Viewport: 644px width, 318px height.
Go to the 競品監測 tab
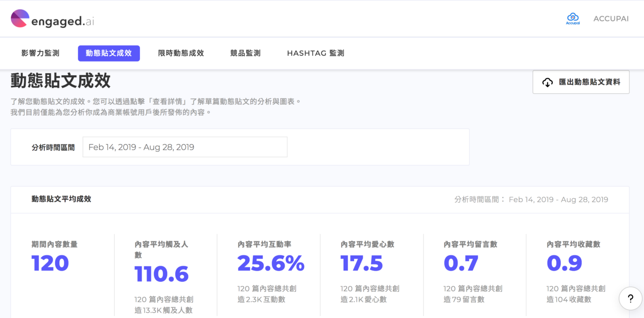pos(245,53)
